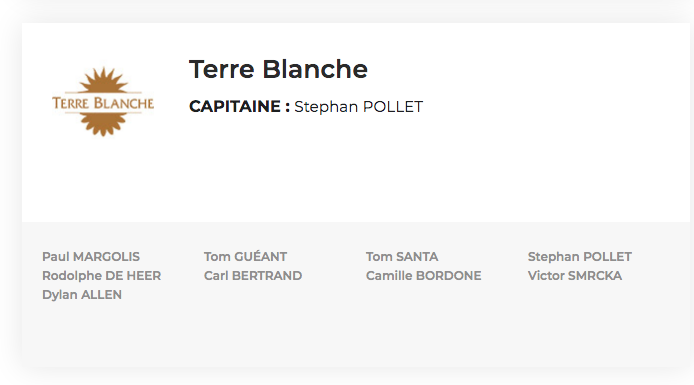This screenshot has width=694, height=385.
Task: Select player Carl BERTRAND
Action: tap(253, 276)
